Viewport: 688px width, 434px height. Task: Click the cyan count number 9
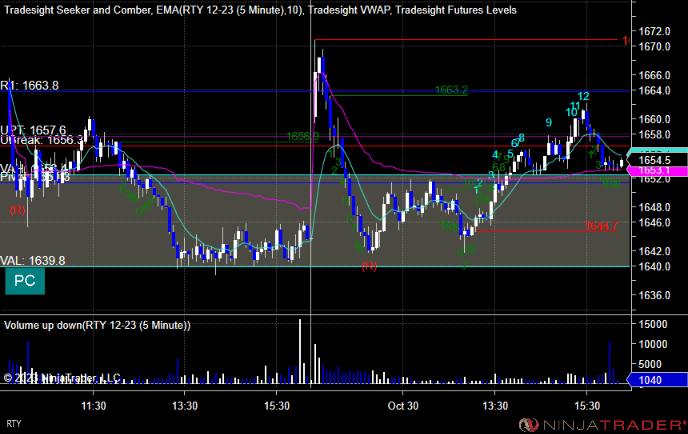pos(548,122)
